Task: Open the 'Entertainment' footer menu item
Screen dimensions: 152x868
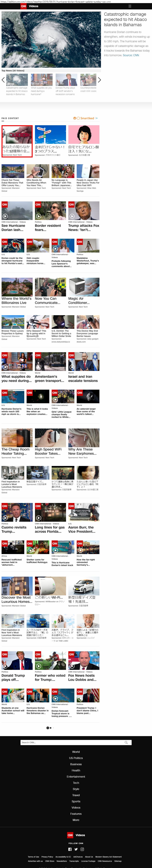Action: click(x=76, y=776)
